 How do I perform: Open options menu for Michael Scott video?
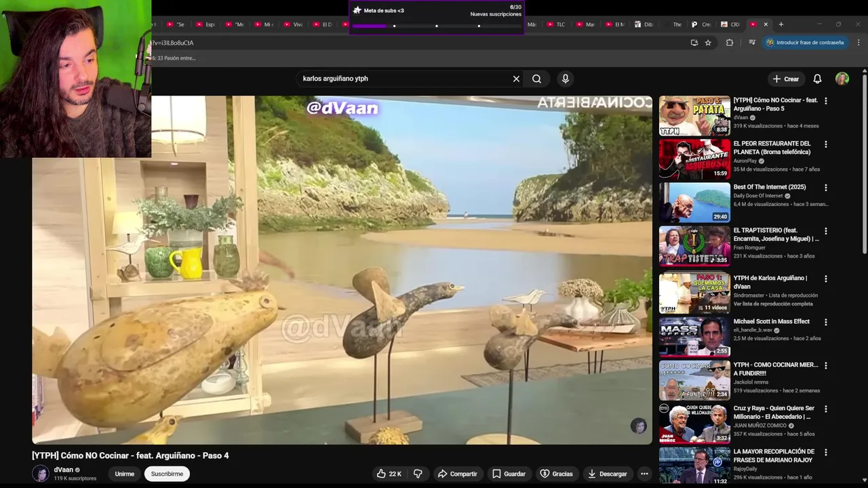(825, 323)
